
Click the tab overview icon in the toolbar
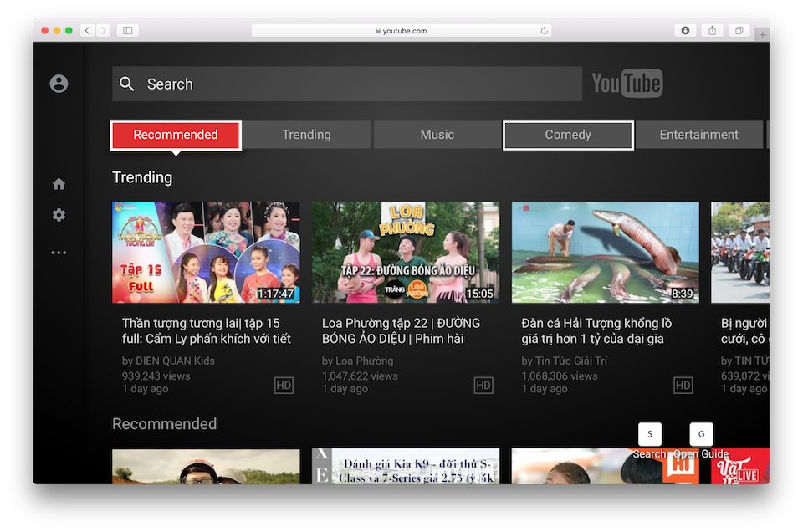(x=739, y=30)
